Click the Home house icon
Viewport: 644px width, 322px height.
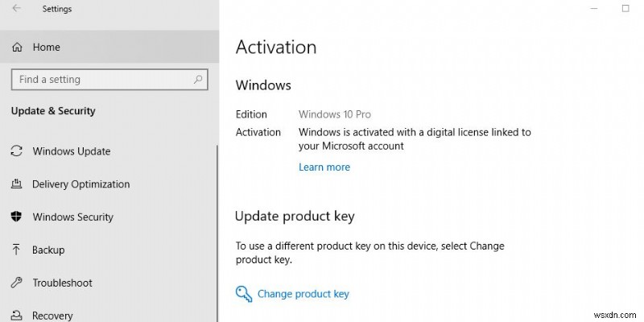click(17, 47)
